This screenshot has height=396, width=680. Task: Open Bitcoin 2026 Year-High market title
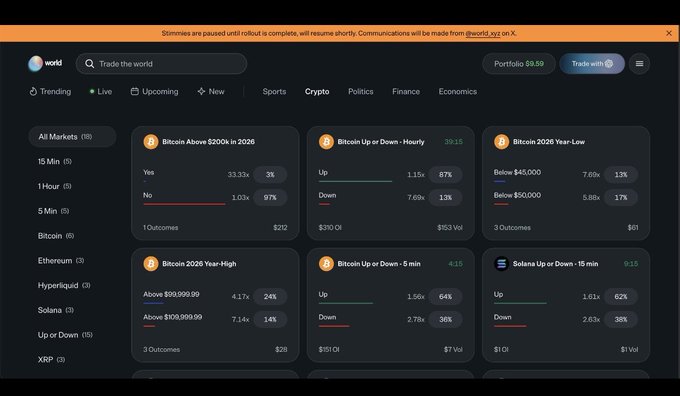[x=199, y=264]
